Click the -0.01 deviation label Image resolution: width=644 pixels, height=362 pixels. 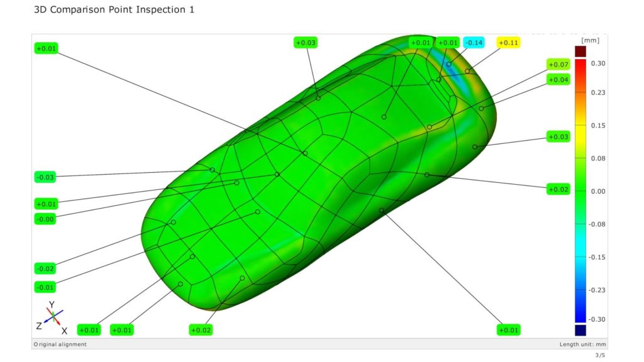(45, 287)
